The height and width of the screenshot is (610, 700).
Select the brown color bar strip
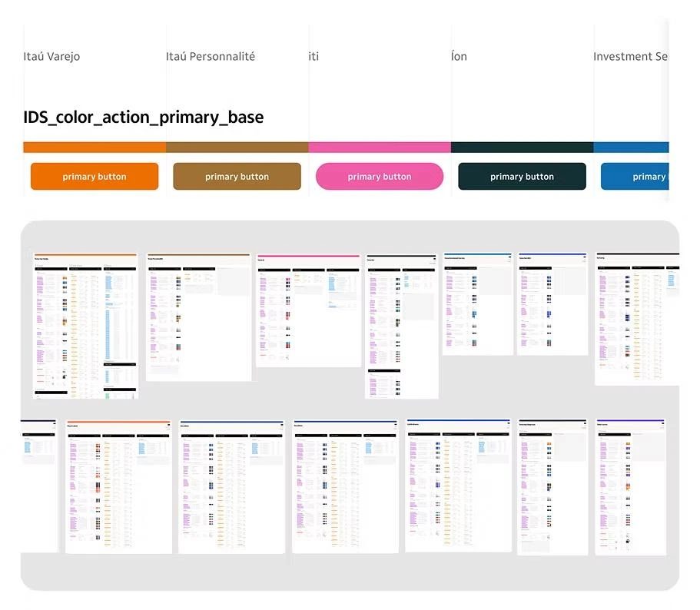237,148
